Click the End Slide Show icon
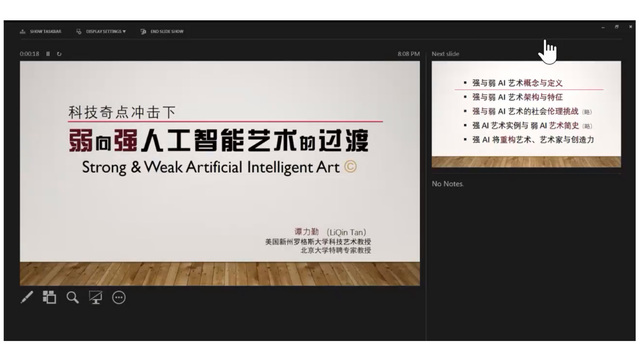The image size is (640, 360). [x=143, y=31]
